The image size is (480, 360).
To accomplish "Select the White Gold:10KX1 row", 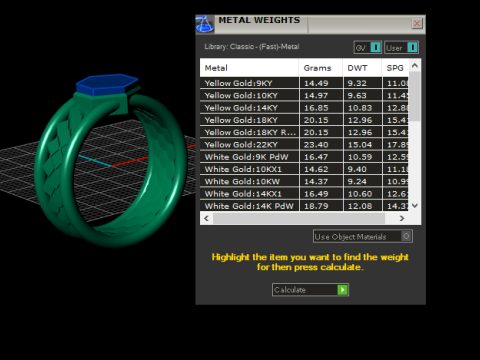I will [x=304, y=169].
